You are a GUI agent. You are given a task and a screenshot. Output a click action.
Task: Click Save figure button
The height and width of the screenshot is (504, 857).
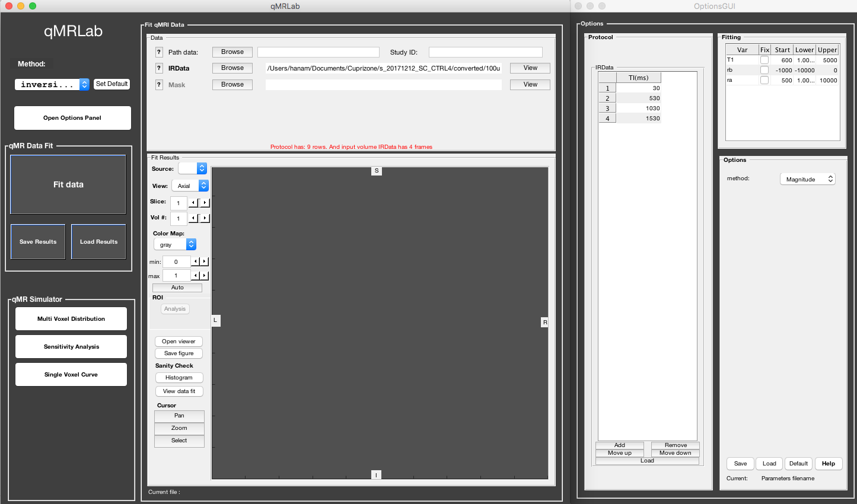pos(179,353)
